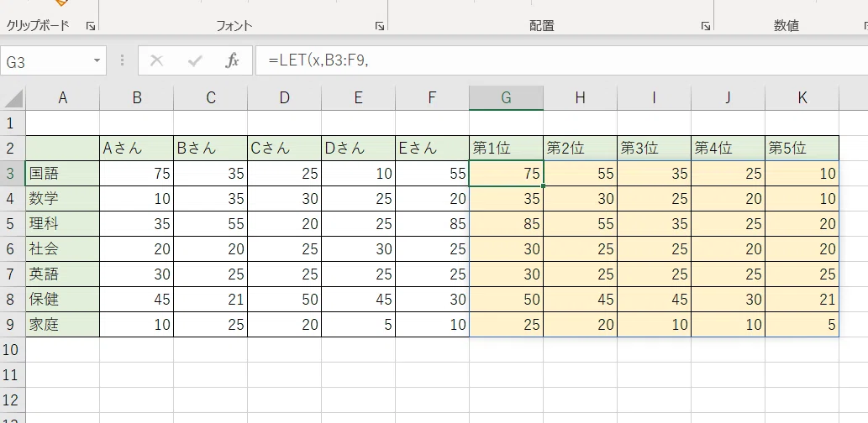868x423 pixels.
Task: Select row 10 header
Action: (x=13, y=349)
